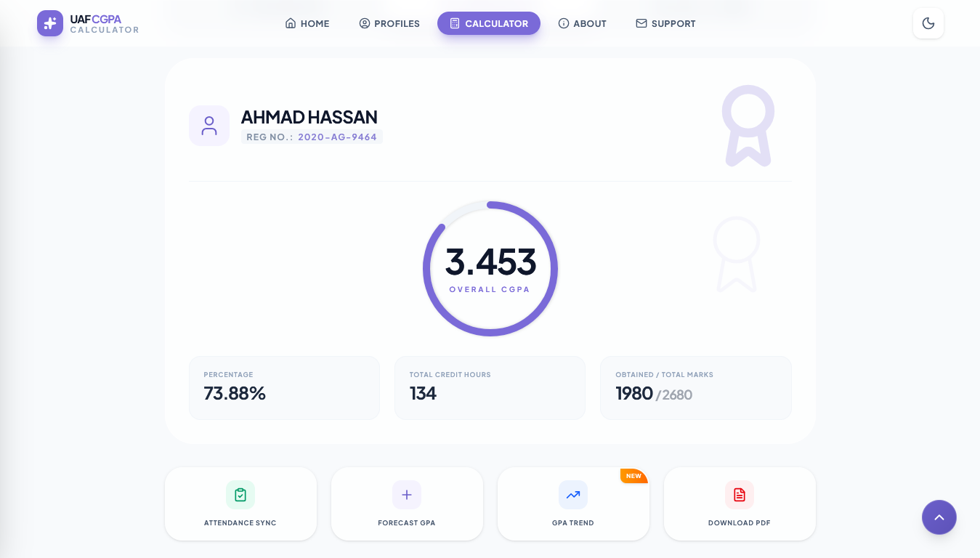The image size is (980, 558).
Task: Click the Profiles icon in the navigation
Action: [x=365, y=23]
